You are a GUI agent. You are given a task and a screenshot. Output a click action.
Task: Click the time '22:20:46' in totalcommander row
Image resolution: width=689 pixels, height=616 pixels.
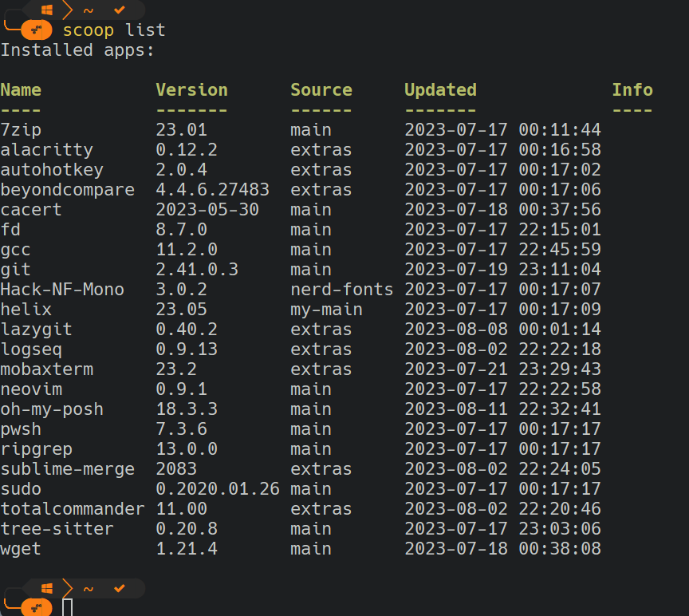click(560, 509)
